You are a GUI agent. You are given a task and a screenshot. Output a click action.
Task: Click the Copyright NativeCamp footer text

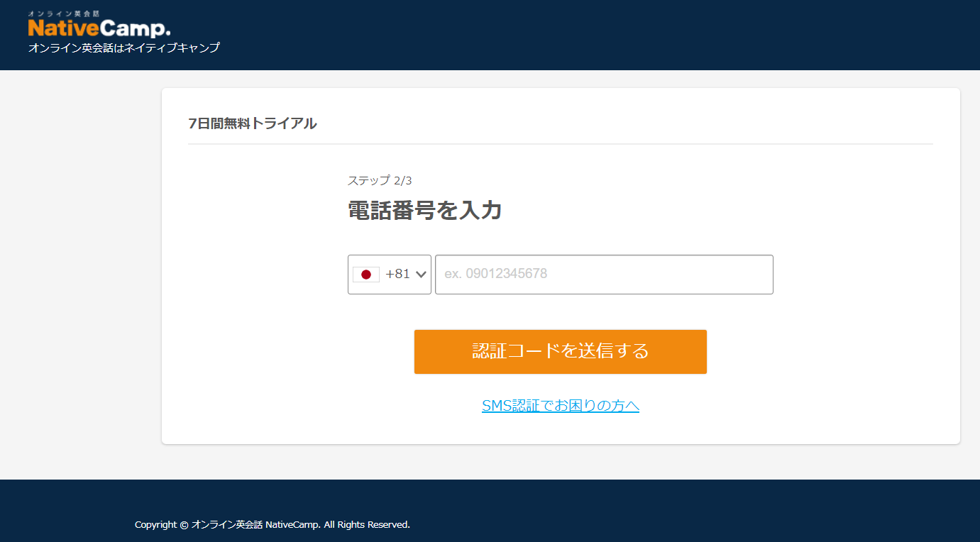click(x=272, y=525)
